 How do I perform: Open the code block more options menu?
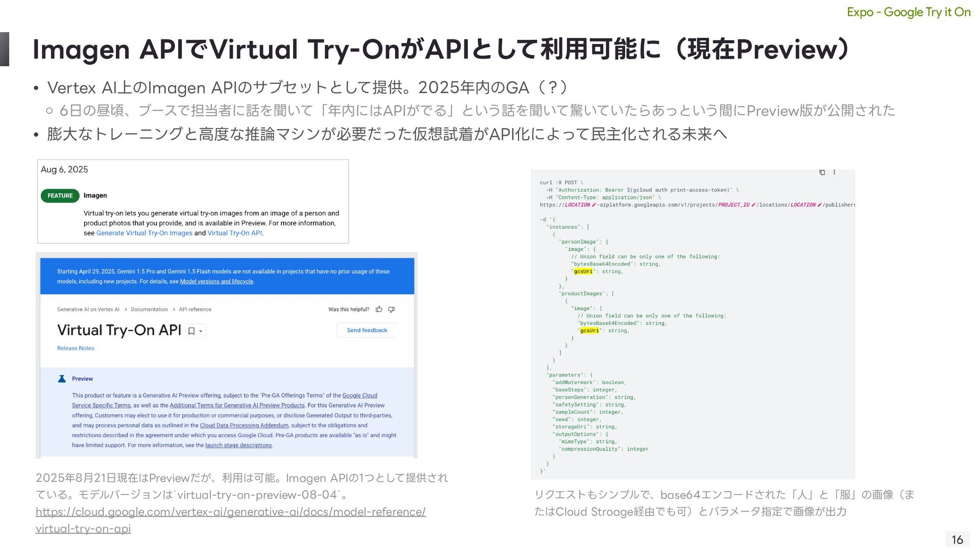tap(835, 172)
